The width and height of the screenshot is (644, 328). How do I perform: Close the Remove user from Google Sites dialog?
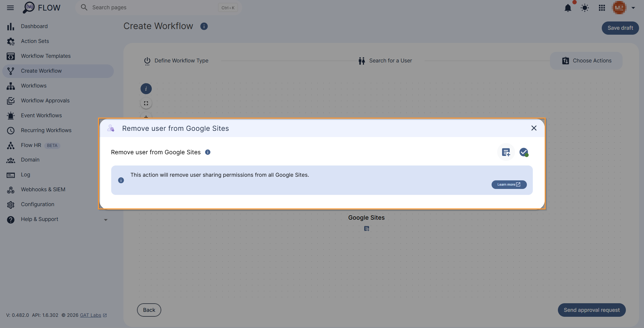pos(534,128)
